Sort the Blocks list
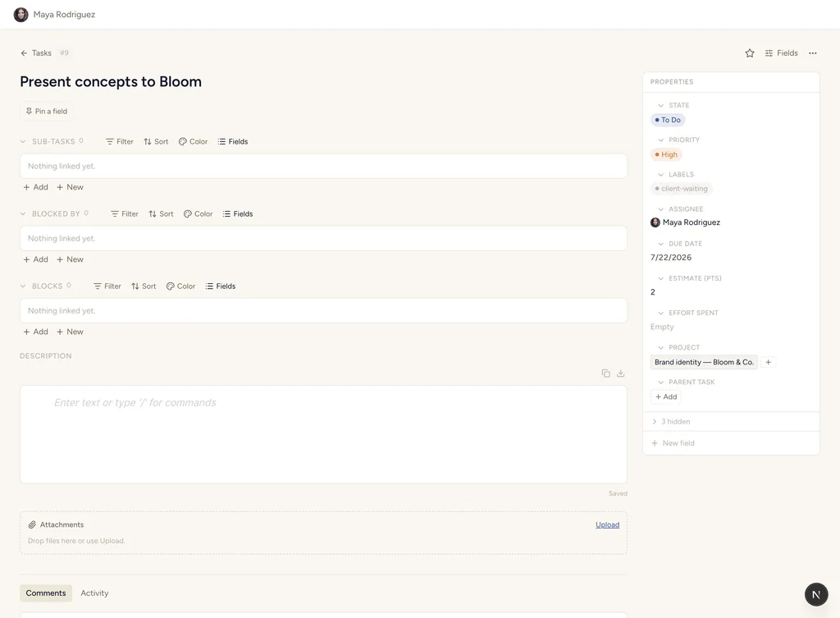Screen dimensions: 840x618 point(144,286)
